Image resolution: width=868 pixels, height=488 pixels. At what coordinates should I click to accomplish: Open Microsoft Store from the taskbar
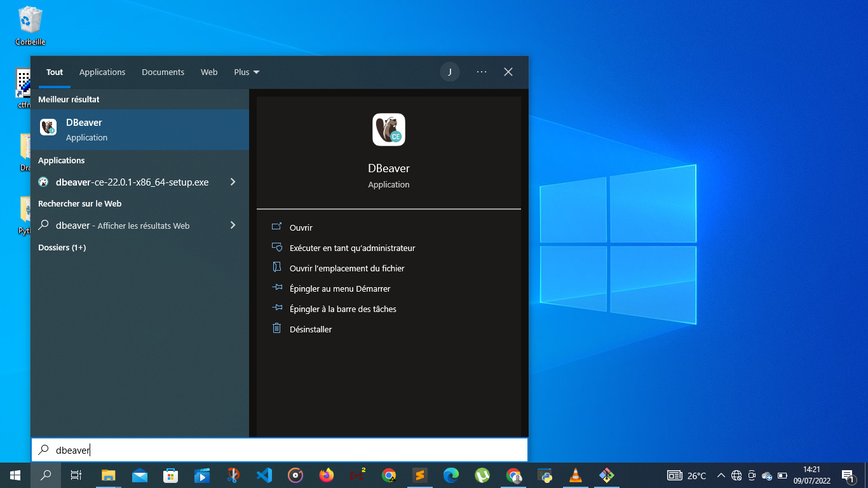pyautogui.click(x=171, y=475)
